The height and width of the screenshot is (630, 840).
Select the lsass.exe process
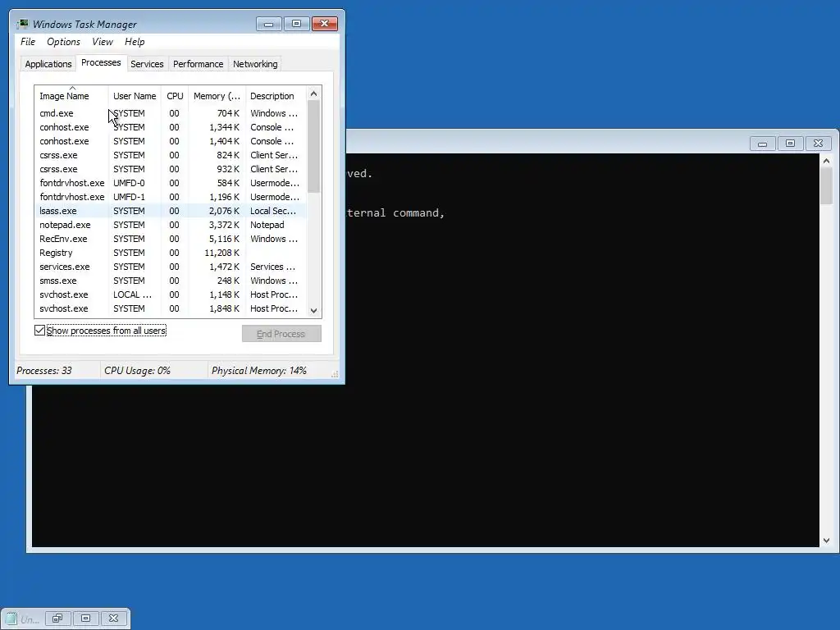point(171,211)
